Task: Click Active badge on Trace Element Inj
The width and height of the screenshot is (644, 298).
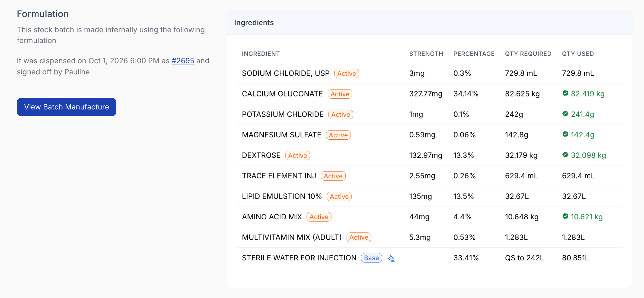Action: click(x=333, y=176)
